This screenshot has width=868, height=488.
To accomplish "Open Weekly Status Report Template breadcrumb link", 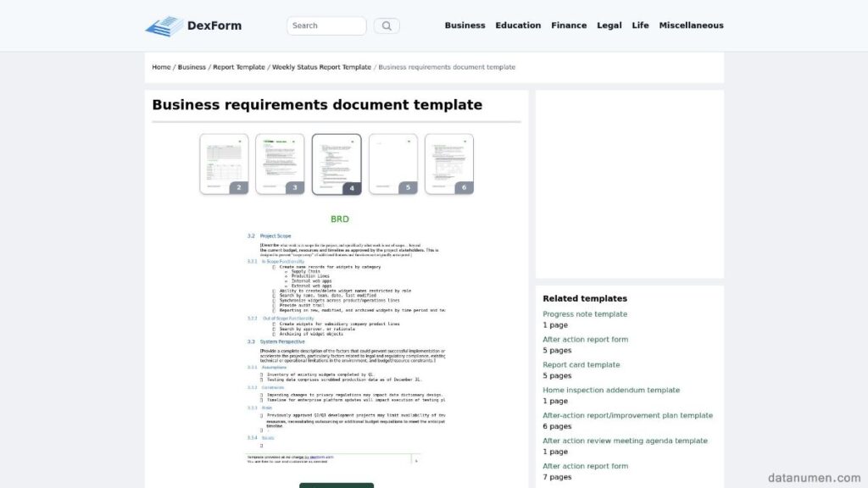I will pos(320,67).
